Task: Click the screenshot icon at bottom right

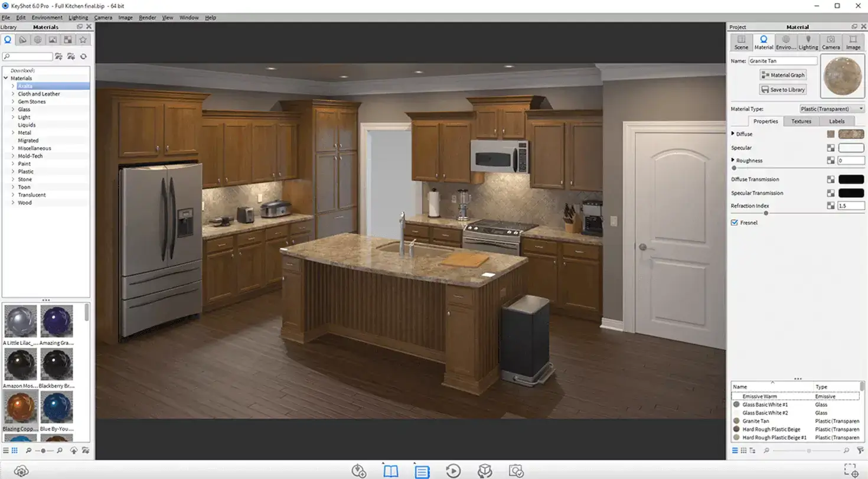Action: point(851,470)
